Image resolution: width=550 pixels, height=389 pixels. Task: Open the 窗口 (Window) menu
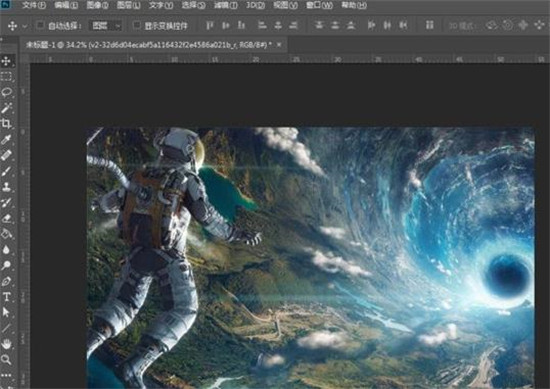319,5
